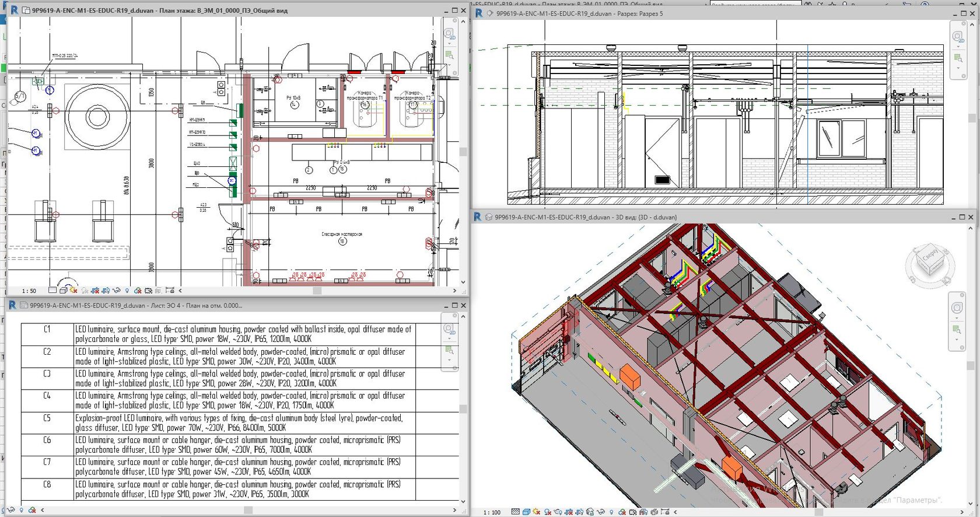980x517 pixels.
Task: Select Zoom Region in section view nav bar
Action: pyautogui.click(x=957, y=58)
